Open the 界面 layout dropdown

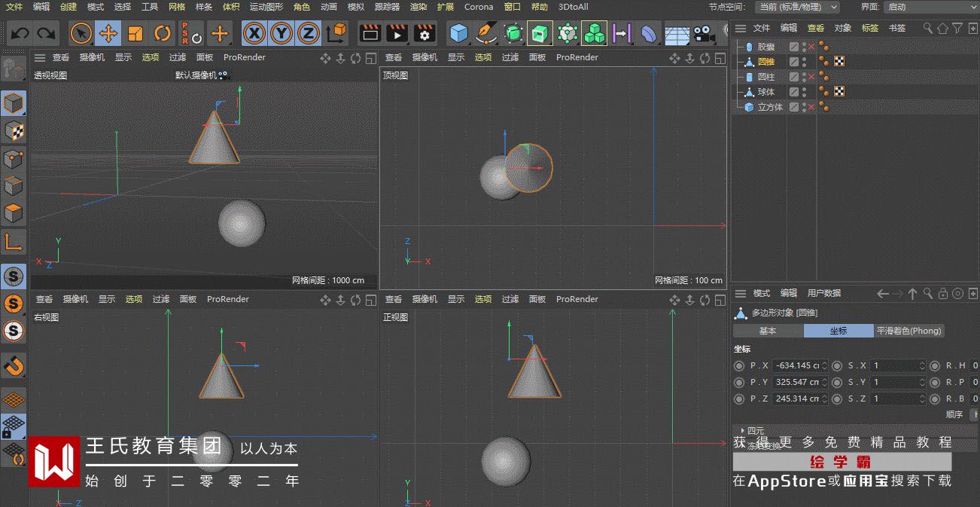pyautogui.click(x=930, y=7)
